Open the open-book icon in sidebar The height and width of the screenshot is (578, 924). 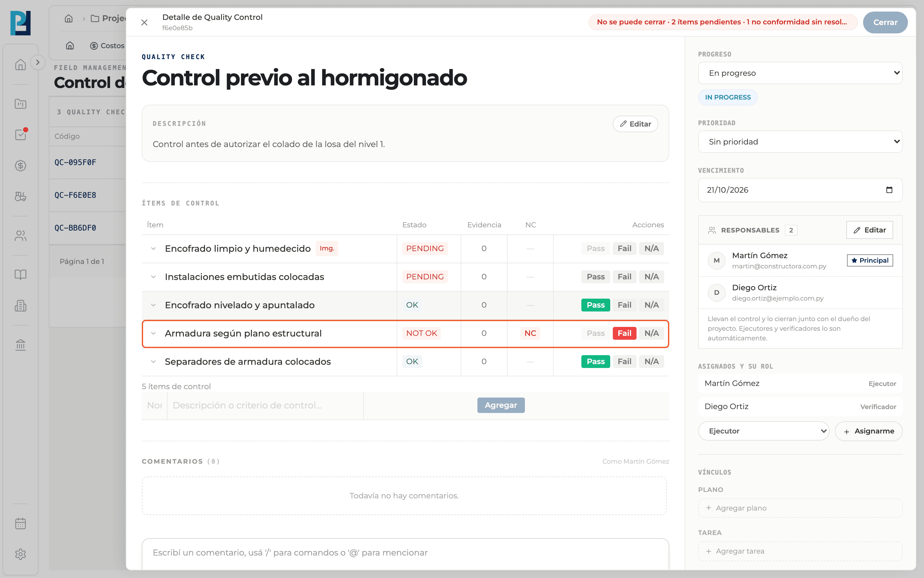21,275
